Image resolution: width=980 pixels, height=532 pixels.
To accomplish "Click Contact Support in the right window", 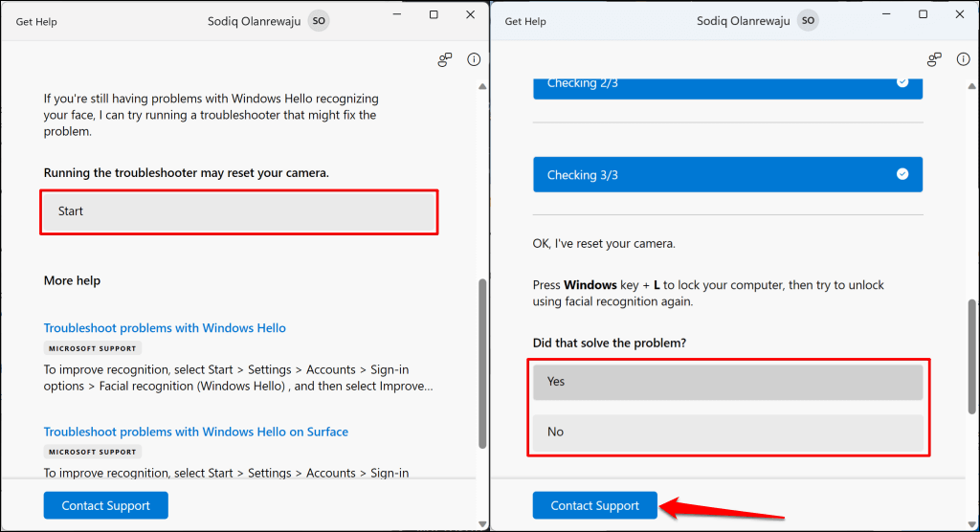I will pyautogui.click(x=594, y=505).
